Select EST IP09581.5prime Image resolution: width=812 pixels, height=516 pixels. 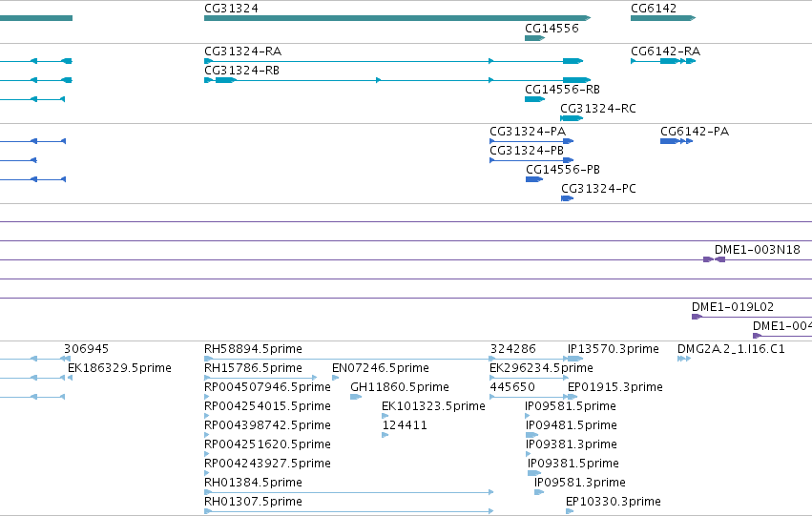pyautogui.click(x=527, y=416)
